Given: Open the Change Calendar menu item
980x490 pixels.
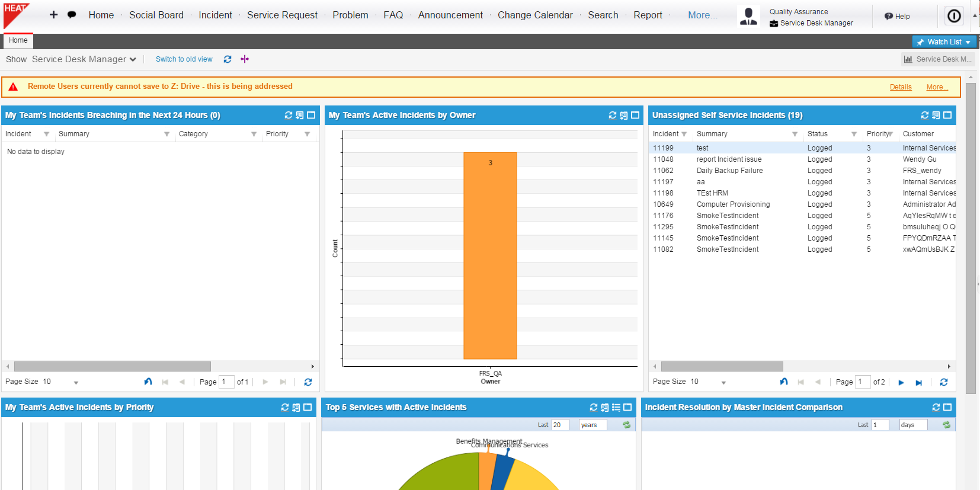Looking at the screenshot, I should 535,15.
